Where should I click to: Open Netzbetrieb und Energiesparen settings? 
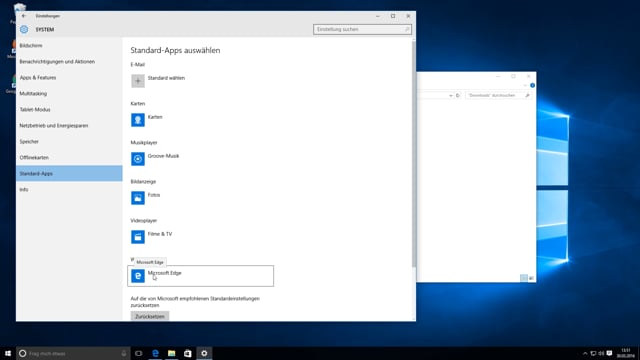tap(69, 126)
